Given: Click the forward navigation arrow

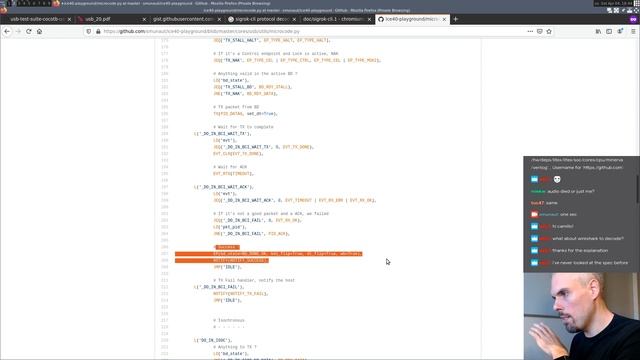Looking at the screenshot, I should coord(18,31).
